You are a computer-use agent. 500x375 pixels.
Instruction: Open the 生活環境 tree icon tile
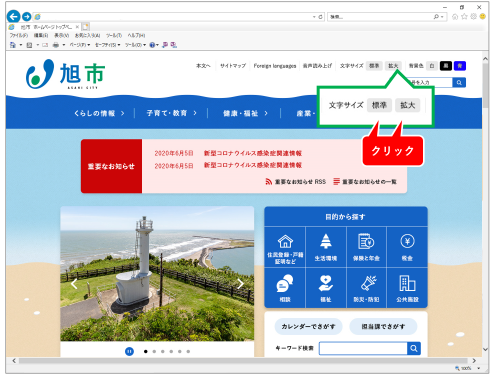coord(326,247)
